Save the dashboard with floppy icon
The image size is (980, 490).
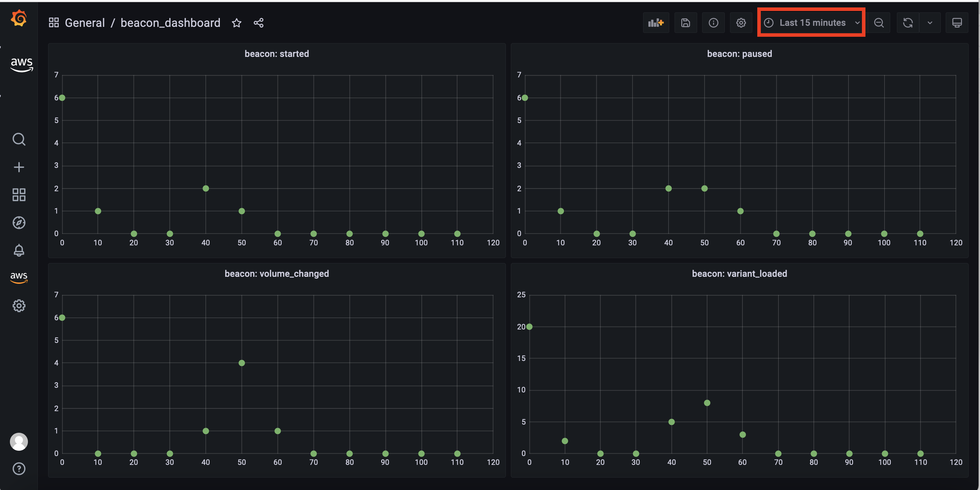click(686, 23)
